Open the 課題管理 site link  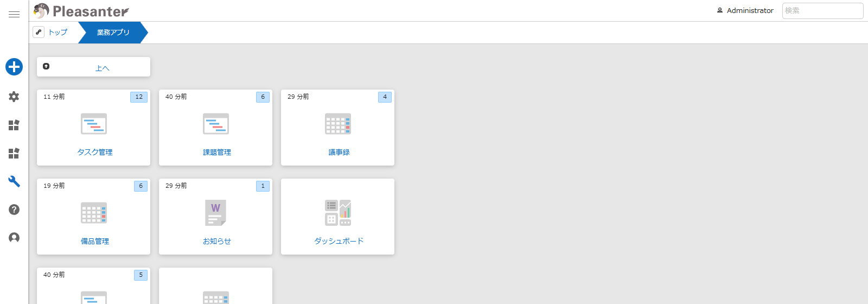(217, 153)
